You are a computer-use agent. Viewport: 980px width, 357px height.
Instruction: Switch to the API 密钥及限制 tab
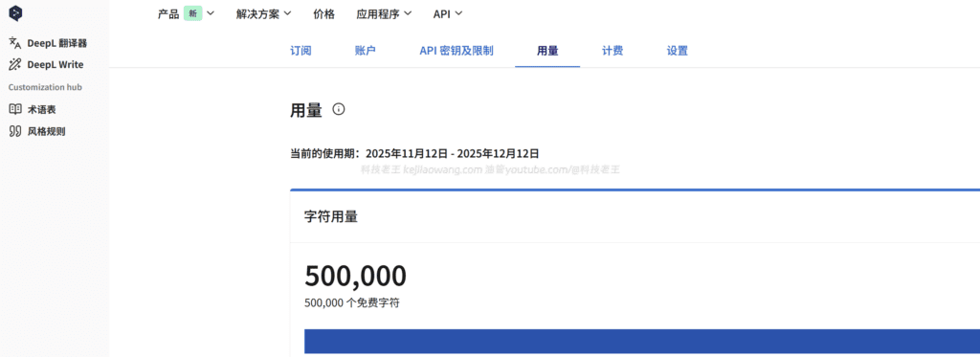[457, 51]
